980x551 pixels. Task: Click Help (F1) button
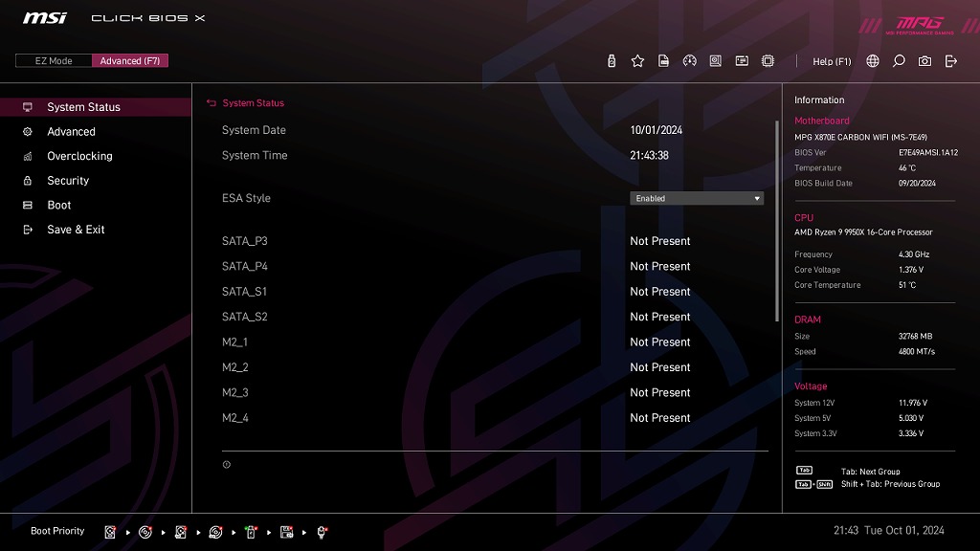click(832, 61)
